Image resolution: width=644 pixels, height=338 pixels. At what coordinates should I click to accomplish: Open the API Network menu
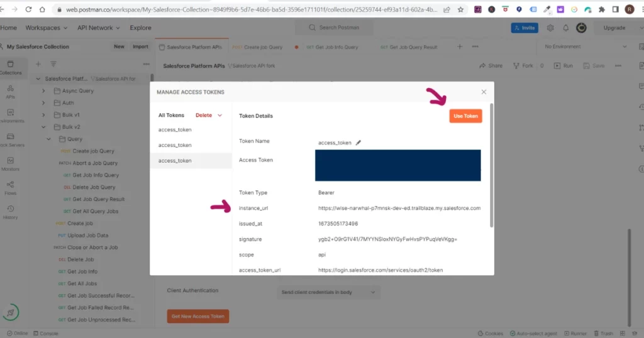click(99, 28)
